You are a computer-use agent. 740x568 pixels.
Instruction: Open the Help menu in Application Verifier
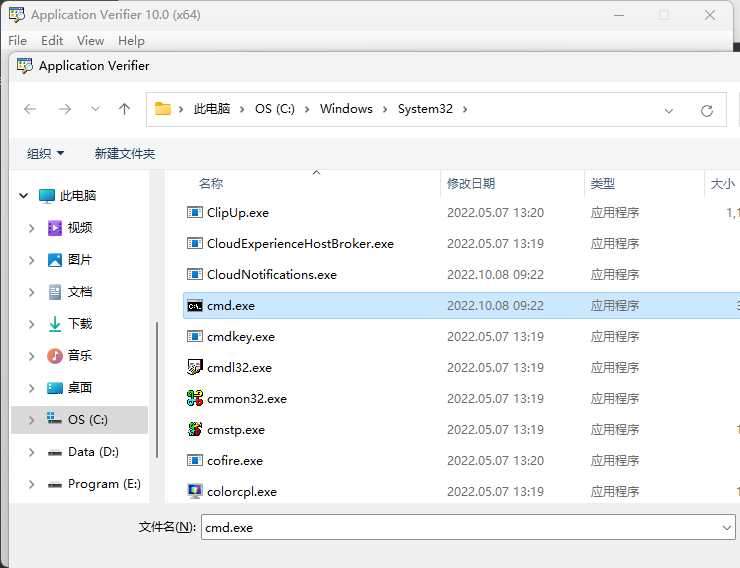tap(131, 41)
